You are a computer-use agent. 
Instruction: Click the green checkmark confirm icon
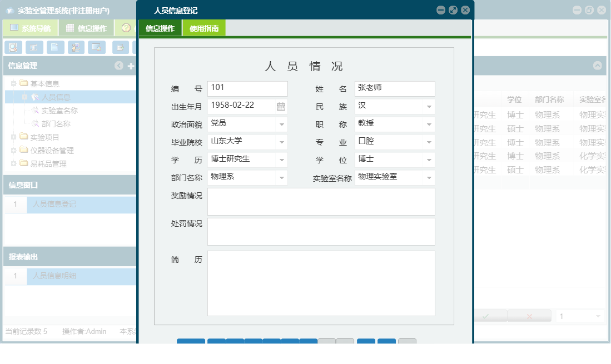[486, 316]
